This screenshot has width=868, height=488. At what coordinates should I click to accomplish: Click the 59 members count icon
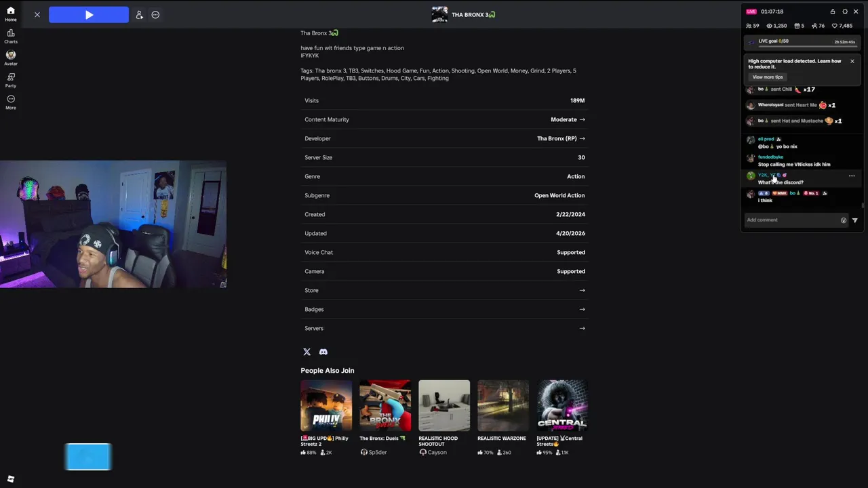pos(749,26)
